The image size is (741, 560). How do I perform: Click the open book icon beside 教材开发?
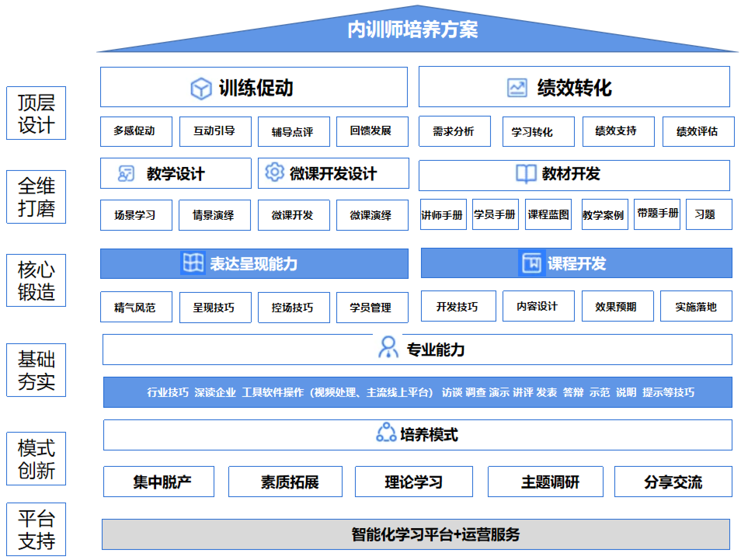(525, 173)
